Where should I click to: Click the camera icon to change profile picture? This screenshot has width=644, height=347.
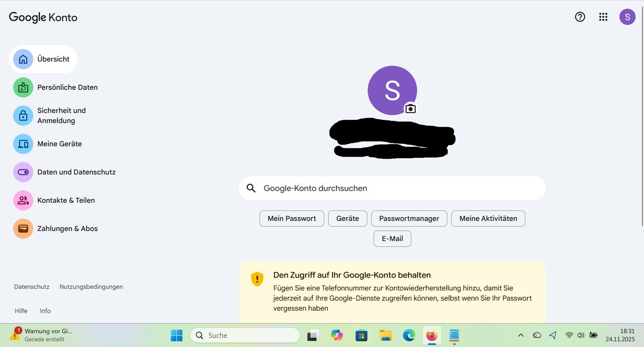410,109
